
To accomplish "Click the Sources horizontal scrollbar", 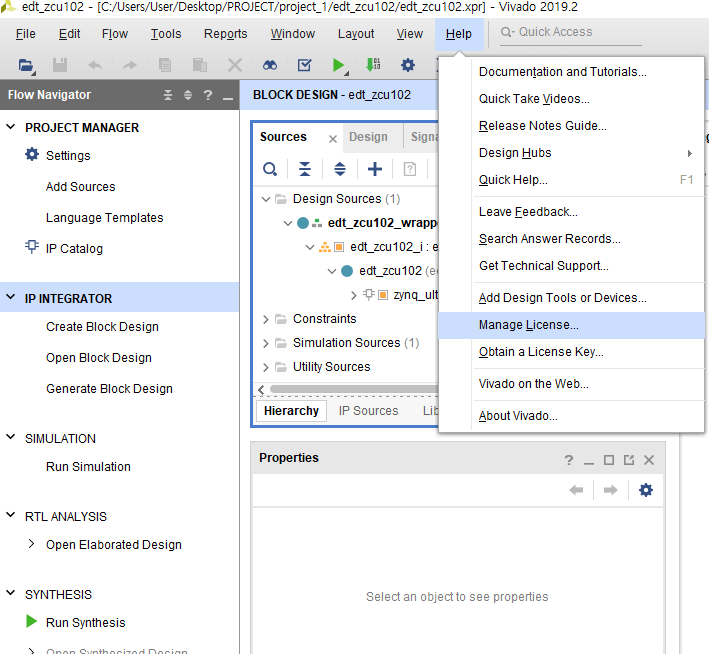I will pos(354,389).
